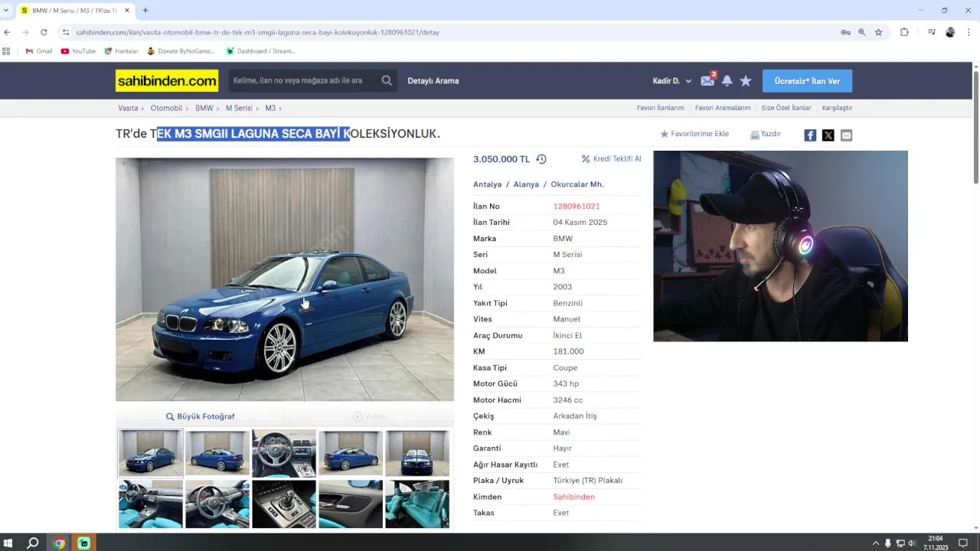Open favorites star icon in header
The width and height of the screenshot is (980, 551).
pyautogui.click(x=746, y=80)
